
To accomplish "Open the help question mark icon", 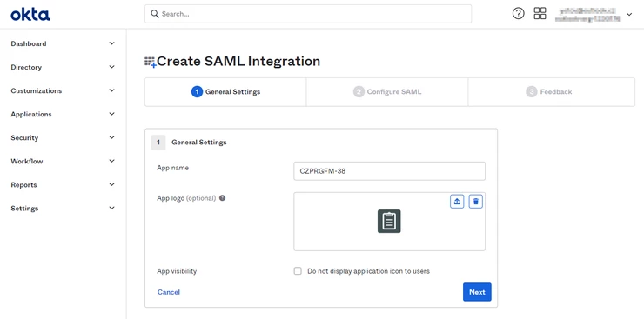I will click(519, 14).
